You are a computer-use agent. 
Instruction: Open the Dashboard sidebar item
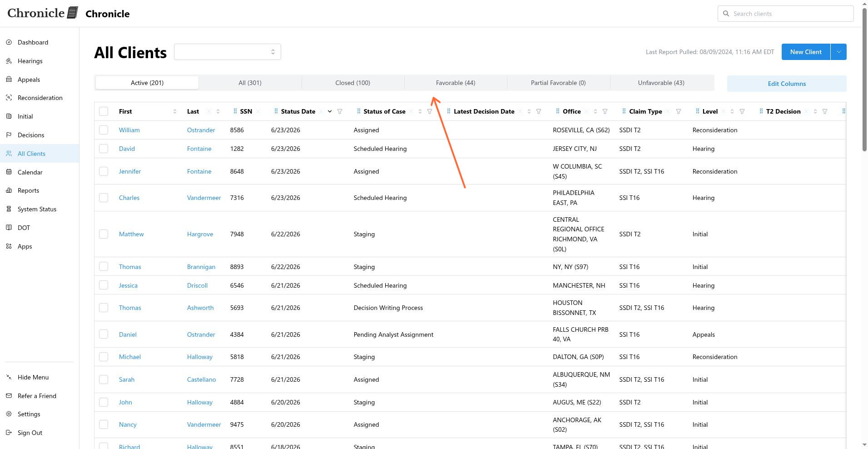point(40,42)
